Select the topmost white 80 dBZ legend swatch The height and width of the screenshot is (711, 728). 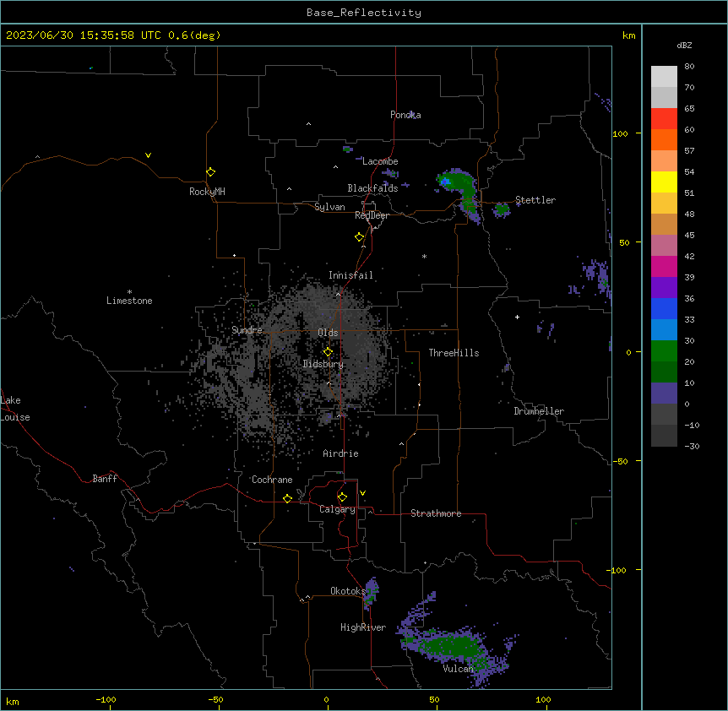click(664, 77)
